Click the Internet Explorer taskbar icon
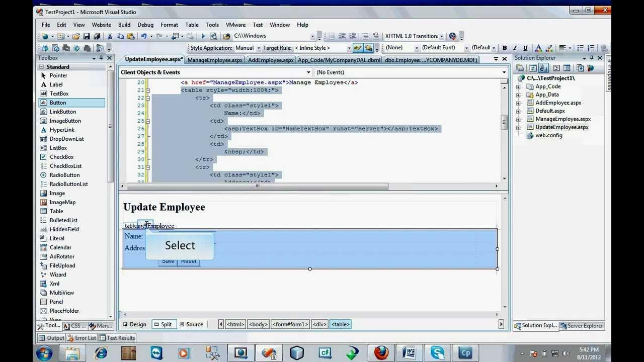The width and height of the screenshot is (644, 362). 101,353
